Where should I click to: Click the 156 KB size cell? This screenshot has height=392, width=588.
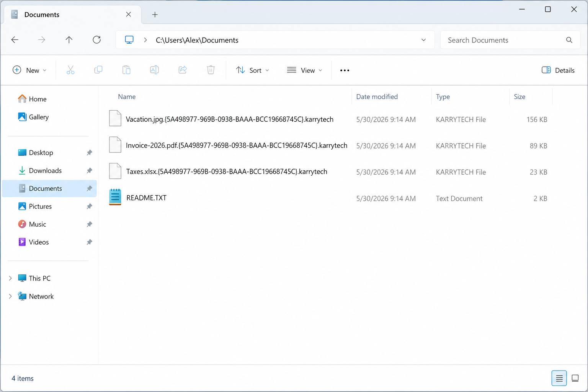coord(537,119)
